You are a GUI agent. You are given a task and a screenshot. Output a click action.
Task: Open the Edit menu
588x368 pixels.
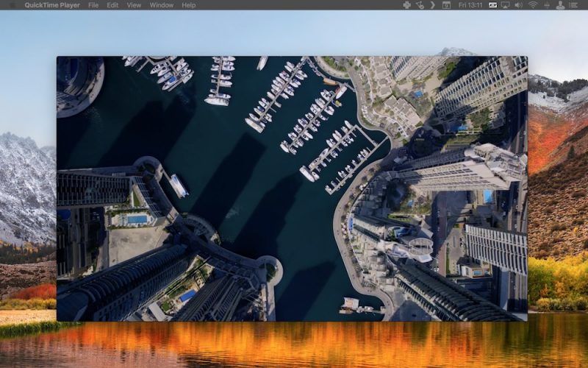(112, 5)
